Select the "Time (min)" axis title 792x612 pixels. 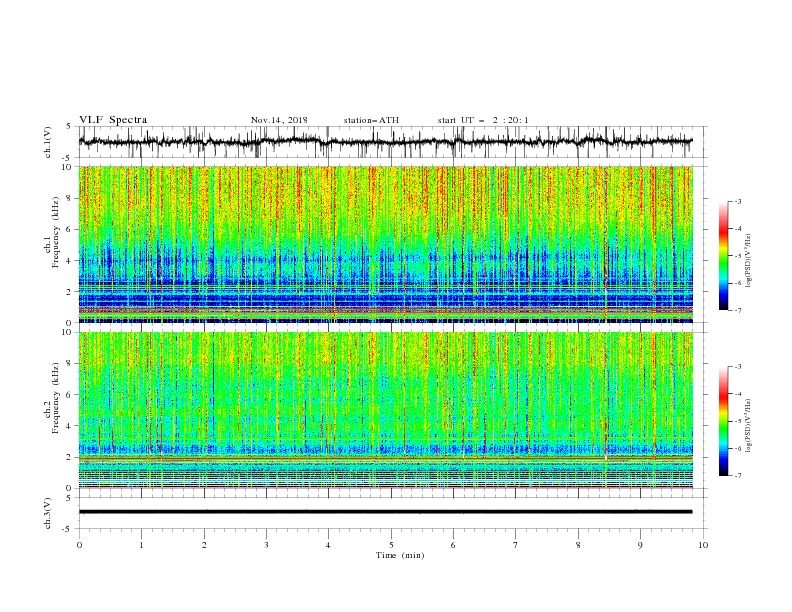pyautogui.click(x=400, y=555)
